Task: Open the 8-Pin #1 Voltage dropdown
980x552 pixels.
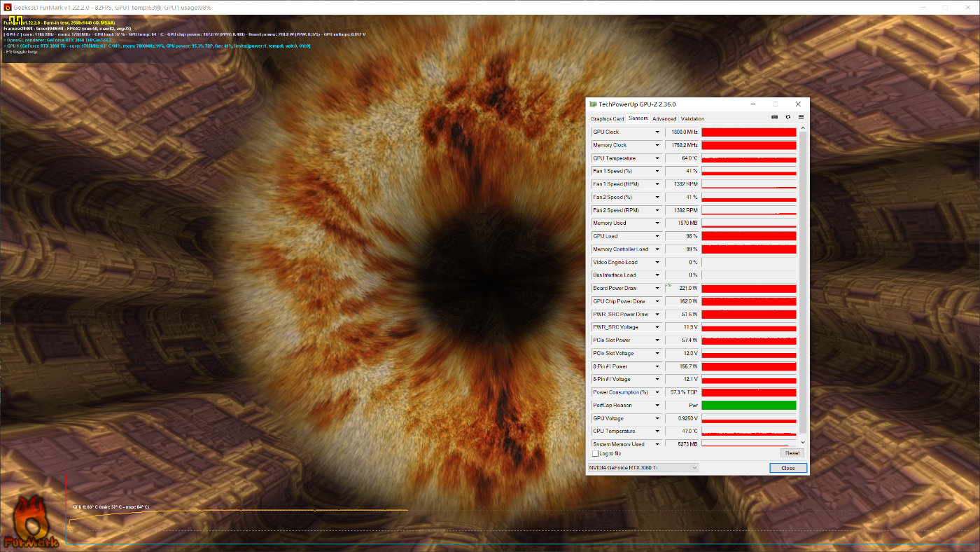Action: pyautogui.click(x=657, y=379)
